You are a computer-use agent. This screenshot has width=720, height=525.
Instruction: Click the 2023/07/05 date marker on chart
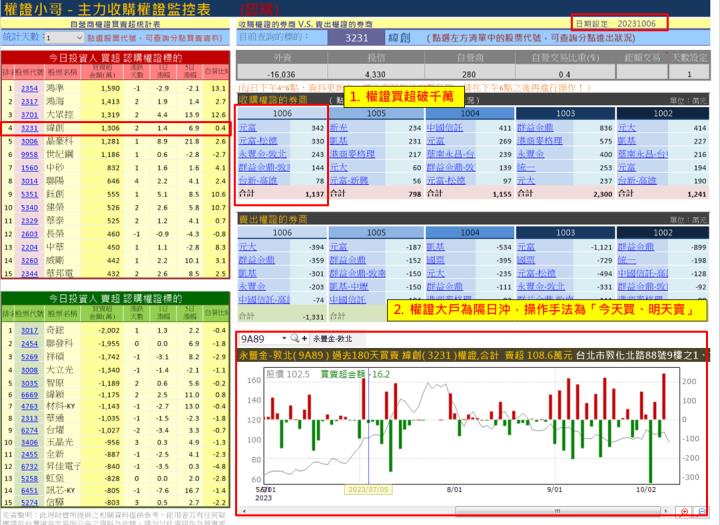click(368, 490)
